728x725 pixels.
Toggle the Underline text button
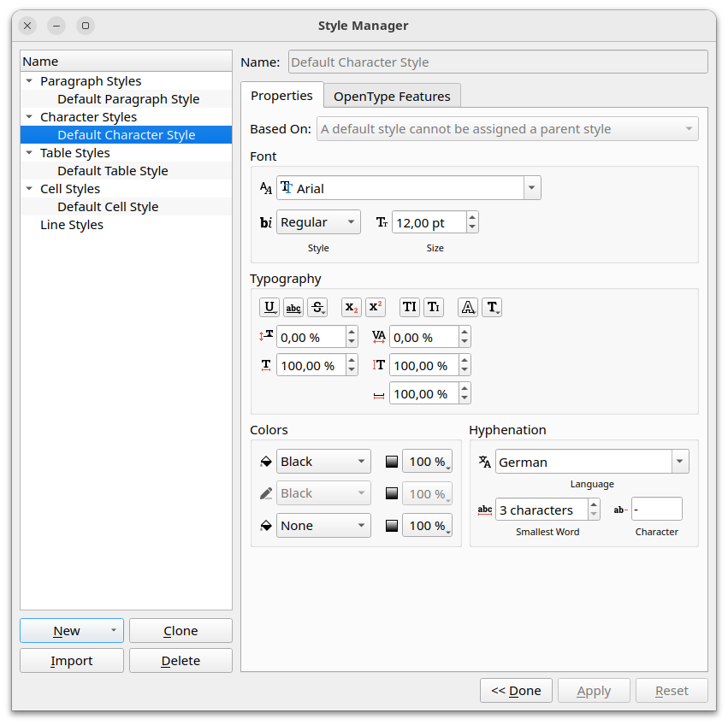click(269, 308)
